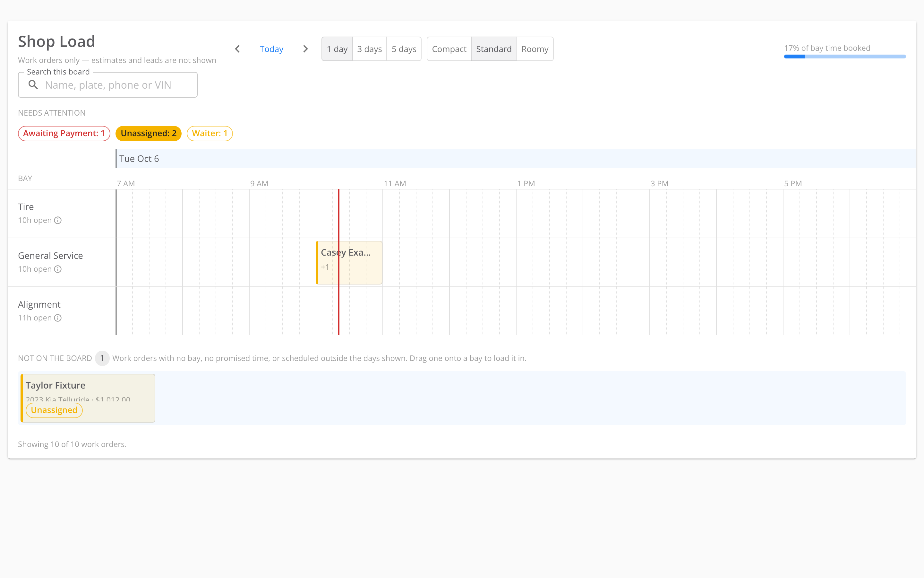
Task: Open the Taylor Fixture work order card
Action: (x=88, y=398)
